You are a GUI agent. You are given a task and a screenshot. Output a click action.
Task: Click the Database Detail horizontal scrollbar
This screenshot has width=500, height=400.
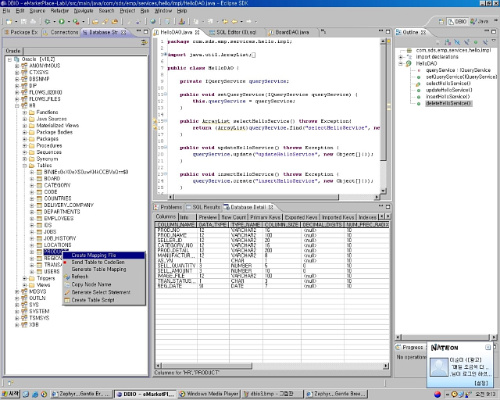272,366
